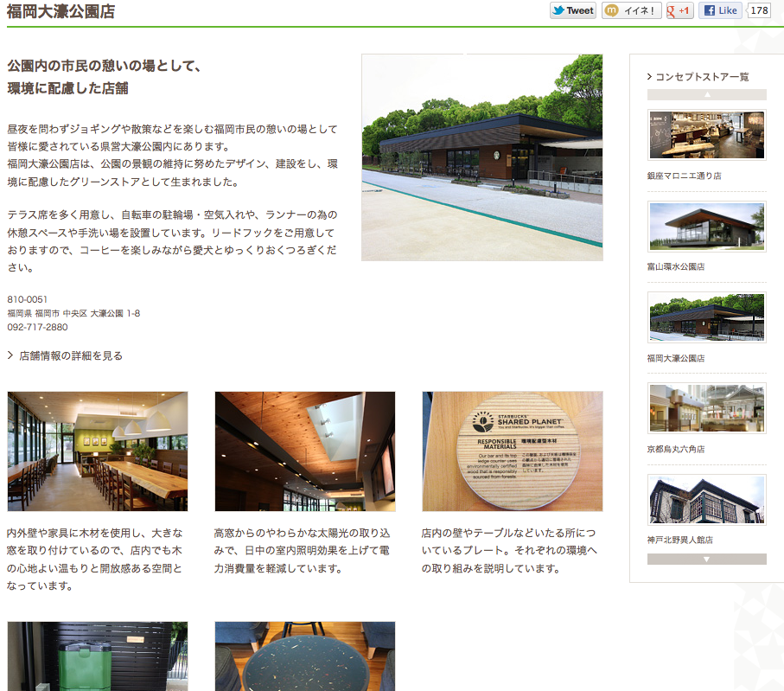784x691 pixels.
Task: Click the mixi m icon
Action: click(x=611, y=10)
